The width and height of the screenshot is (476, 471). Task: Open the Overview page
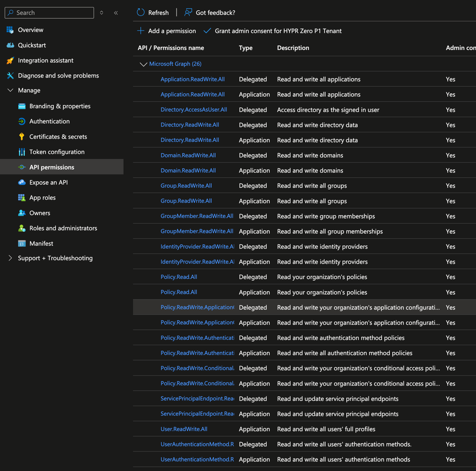point(31,30)
